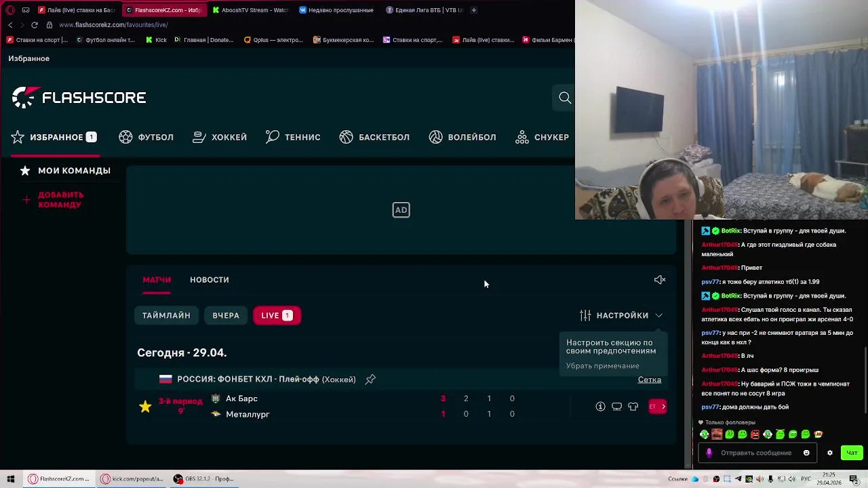This screenshot has height=488, width=868.
Task: Open the Букмекерская ко... bookmark
Action: click(343, 40)
